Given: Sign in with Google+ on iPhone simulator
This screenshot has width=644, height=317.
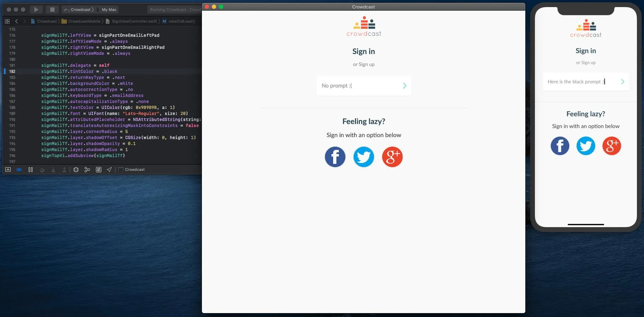Looking at the screenshot, I should [612, 146].
